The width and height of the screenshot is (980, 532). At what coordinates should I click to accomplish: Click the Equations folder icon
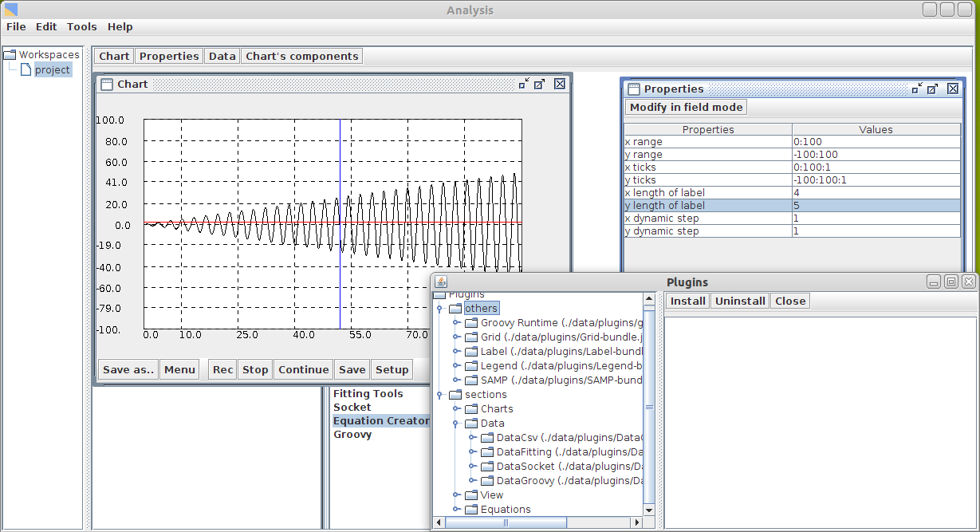(x=471, y=510)
